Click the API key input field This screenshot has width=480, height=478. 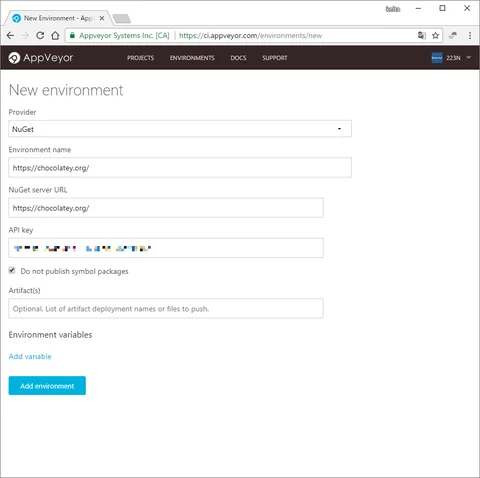pyautogui.click(x=166, y=248)
